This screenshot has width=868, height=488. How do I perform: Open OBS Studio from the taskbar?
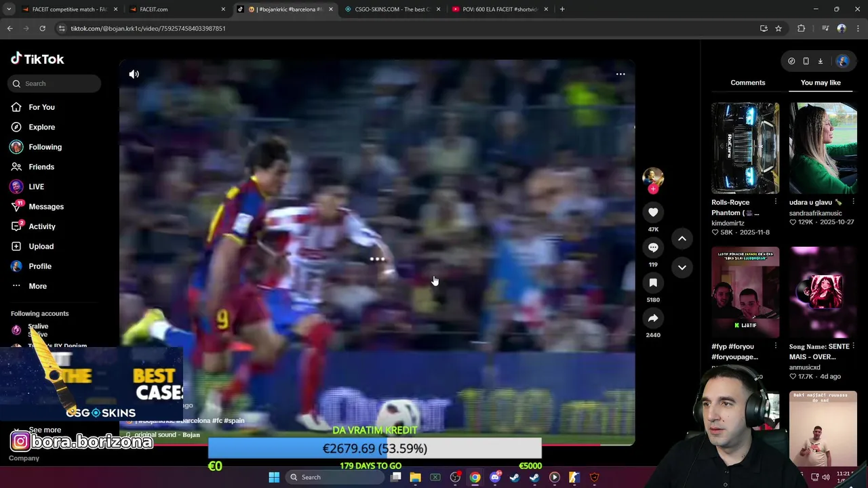pyautogui.click(x=455, y=477)
